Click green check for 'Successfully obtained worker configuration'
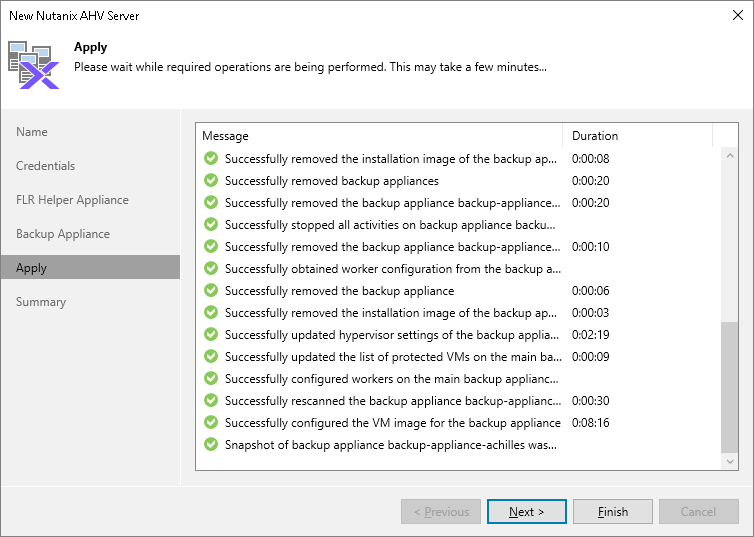 tap(211, 269)
